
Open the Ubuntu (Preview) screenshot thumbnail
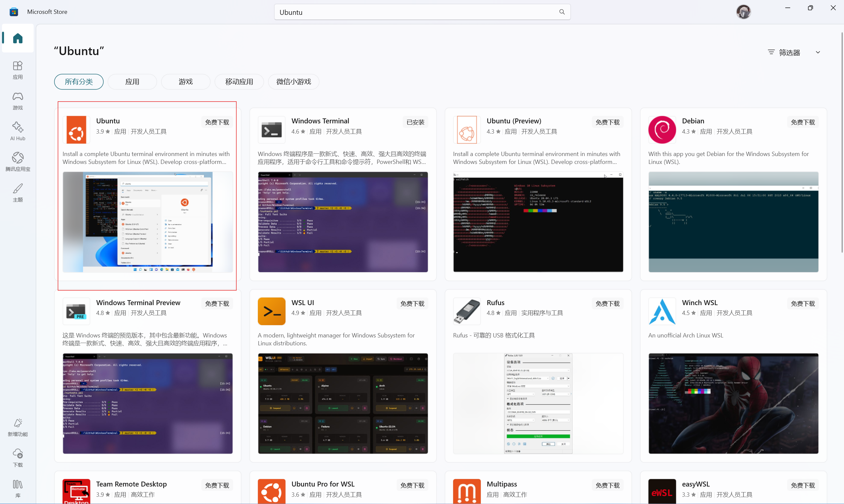[538, 222]
